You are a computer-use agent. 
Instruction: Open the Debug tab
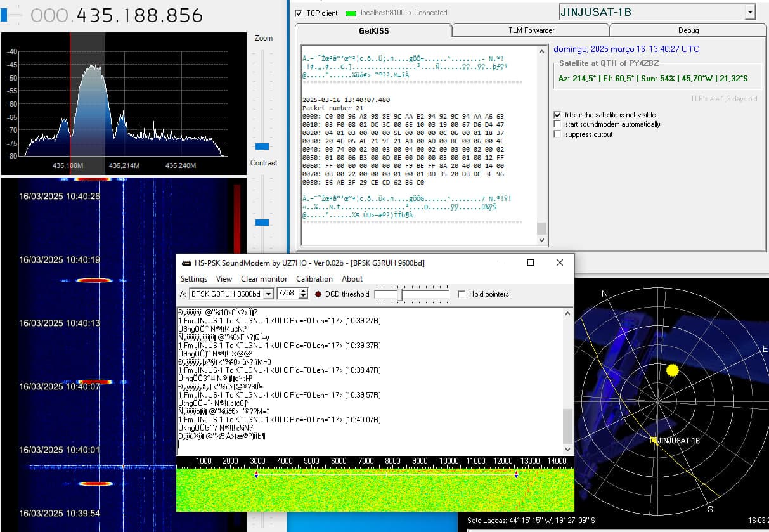pyautogui.click(x=688, y=30)
